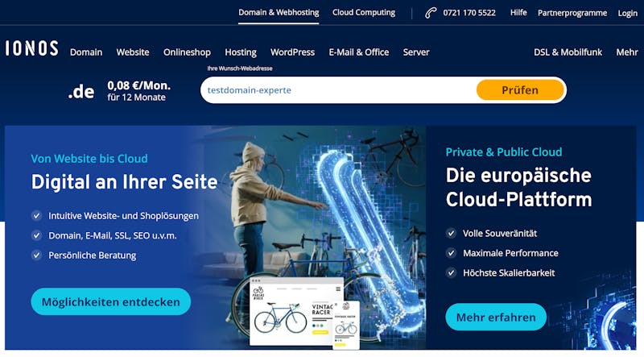Switch to the Cloud Computing tab

tap(364, 12)
